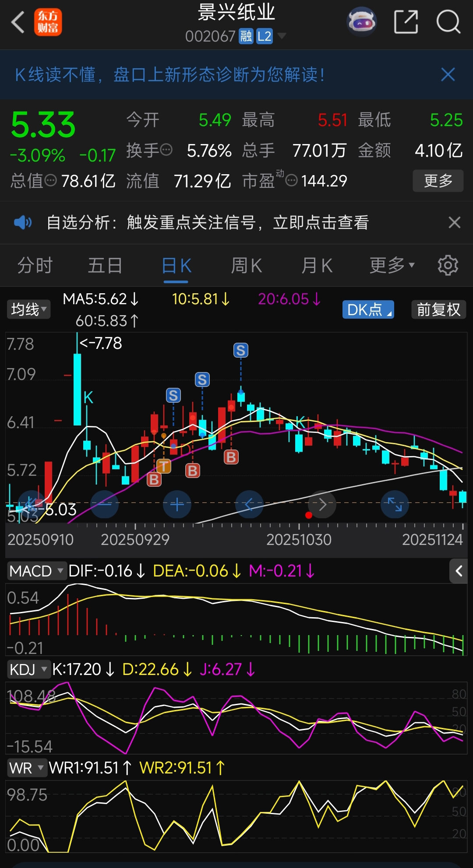
Task: Tap the current price 5.33
Action: point(43,125)
